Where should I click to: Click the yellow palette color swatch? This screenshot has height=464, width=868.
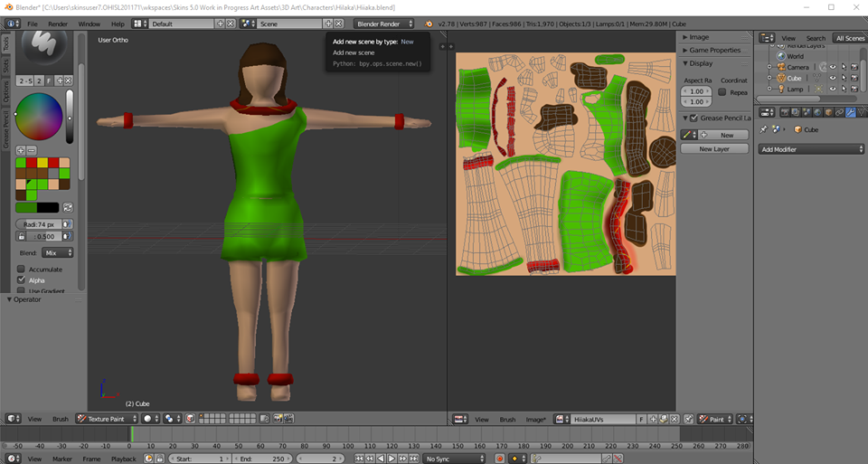[42, 163]
